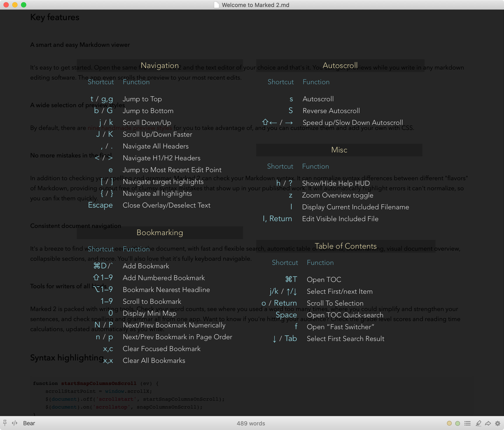Click the Bookmarking section heading
This screenshot has width=504, height=430.
click(160, 232)
